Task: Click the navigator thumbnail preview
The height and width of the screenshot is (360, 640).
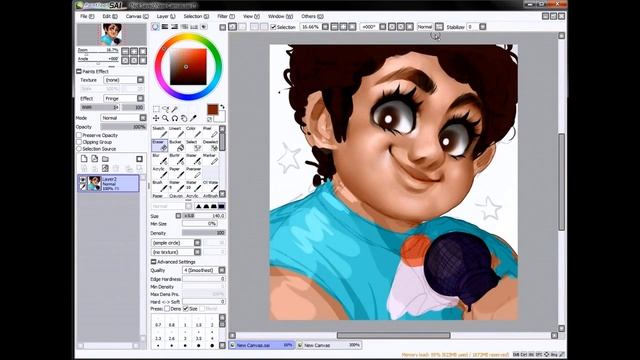Action: click(111, 34)
